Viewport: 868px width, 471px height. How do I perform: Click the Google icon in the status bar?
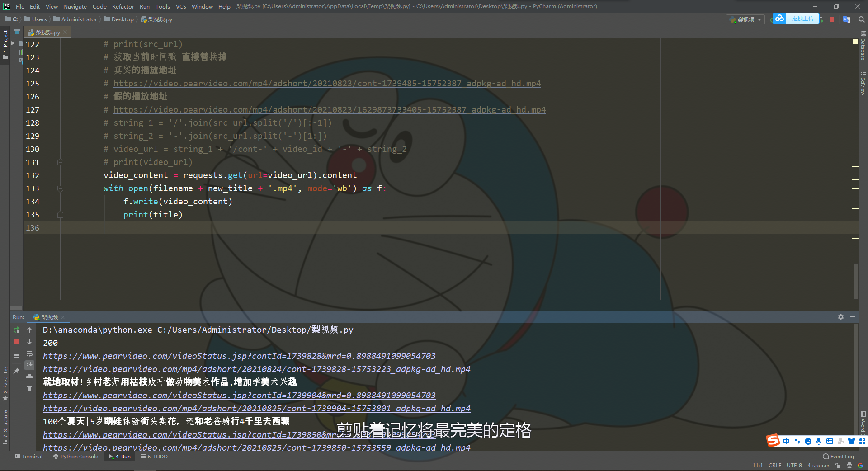click(860, 466)
